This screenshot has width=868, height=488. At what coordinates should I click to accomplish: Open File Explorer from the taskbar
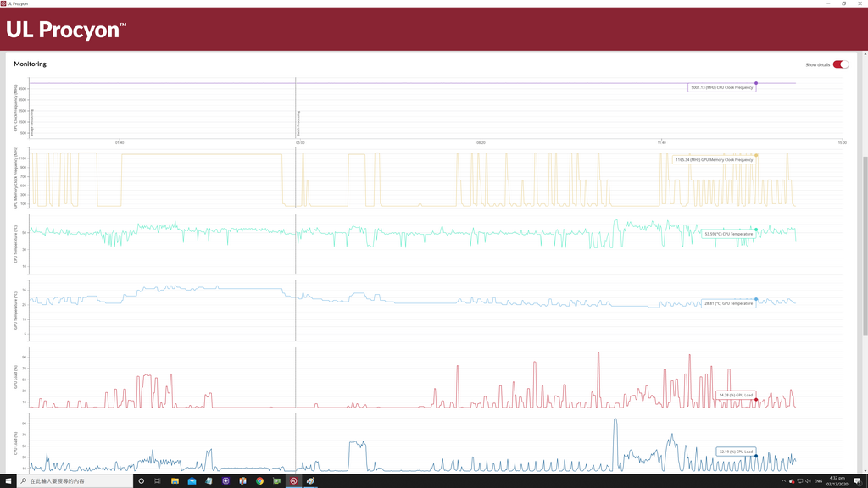pos(175,481)
